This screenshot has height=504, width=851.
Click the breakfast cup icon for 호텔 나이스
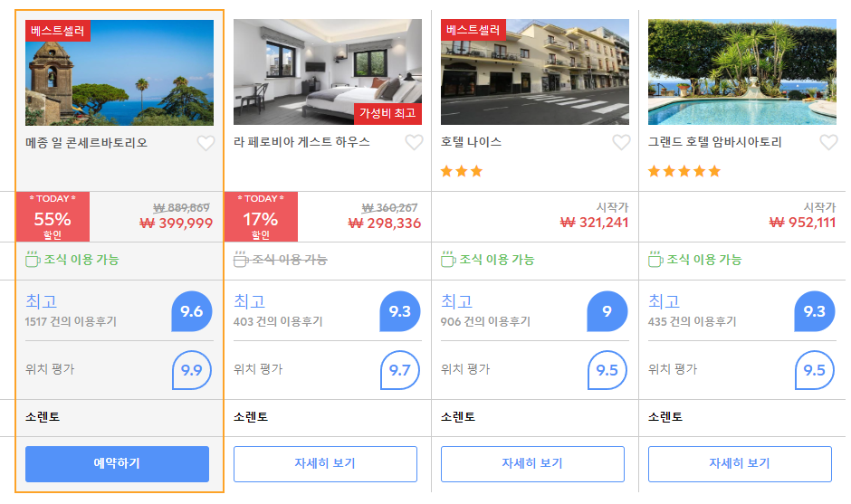(448, 260)
